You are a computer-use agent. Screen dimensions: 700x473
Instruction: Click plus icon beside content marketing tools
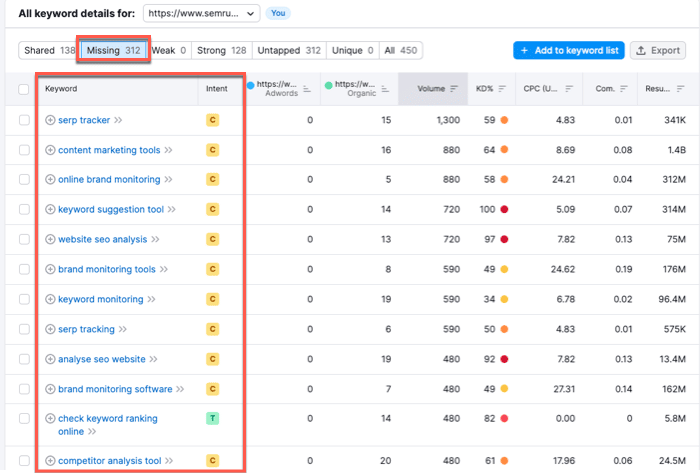point(50,150)
